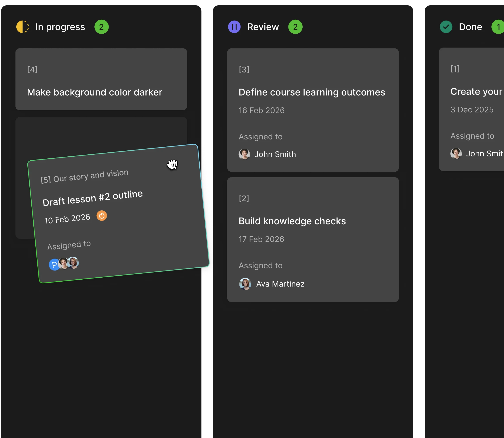The width and height of the screenshot is (504, 438).
Task: Click John Smith's avatar on Review card
Action: [244, 154]
